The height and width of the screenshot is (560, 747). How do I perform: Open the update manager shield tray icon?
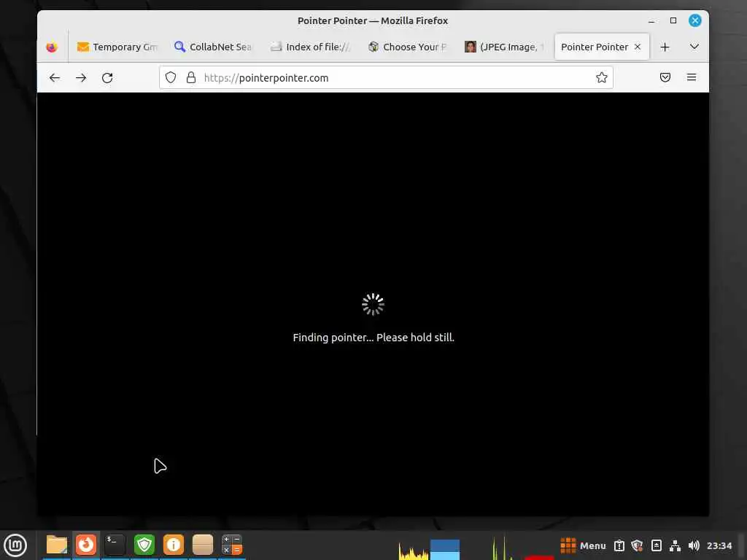[x=638, y=545]
